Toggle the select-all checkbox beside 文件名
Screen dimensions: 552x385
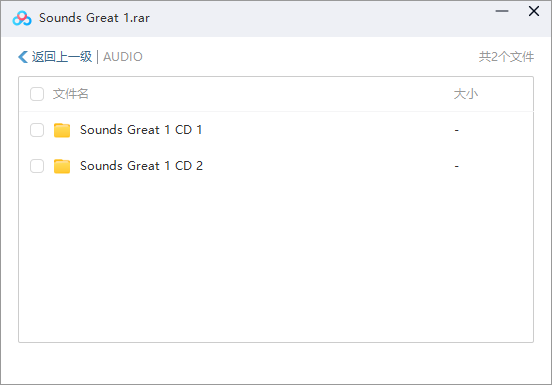[37, 94]
